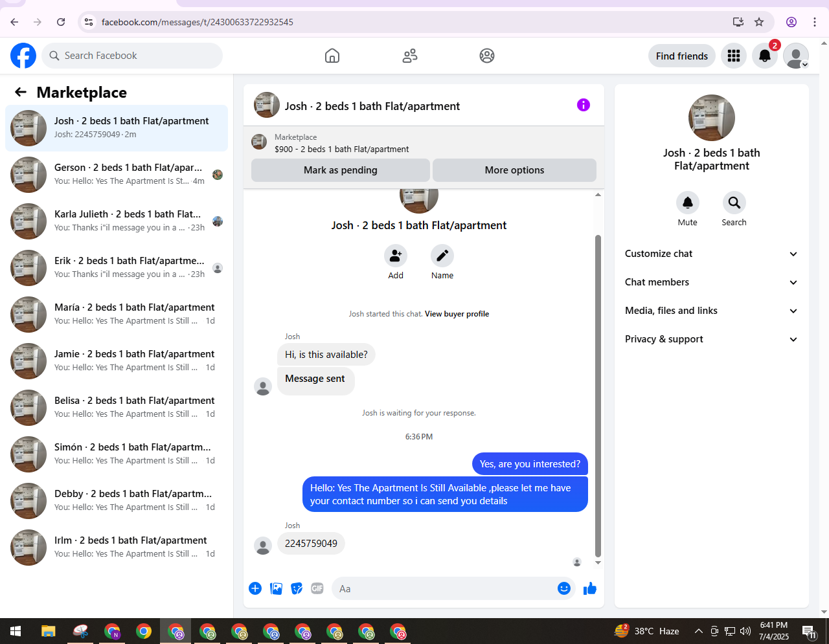829x644 pixels.
Task: Mute the conversation with bell icon
Action: (688, 203)
